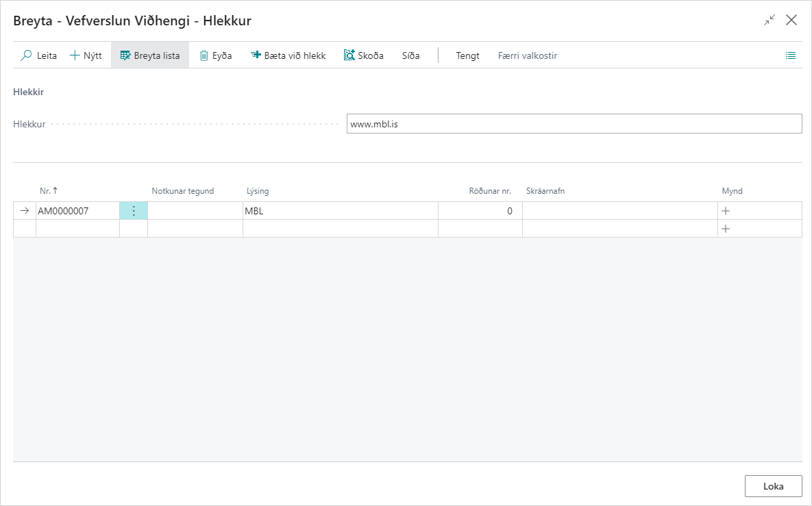812x506 pixels.
Task: Click Bæta við hlekk icon
Action: click(256, 55)
